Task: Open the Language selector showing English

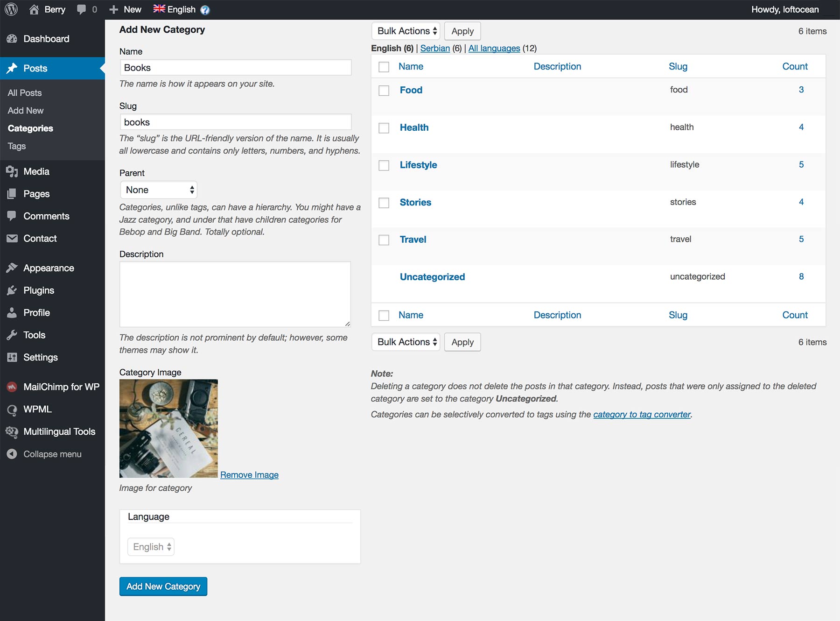Action: (x=151, y=547)
